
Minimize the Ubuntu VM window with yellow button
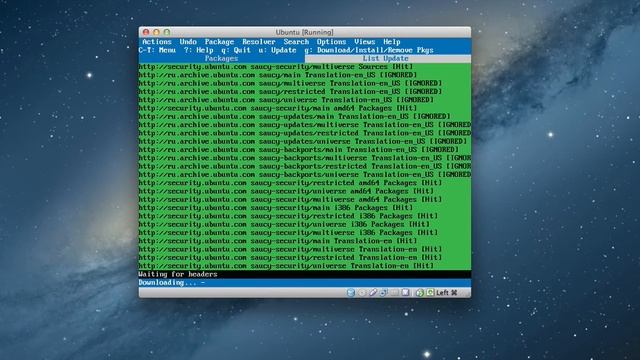[x=156, y=32]
